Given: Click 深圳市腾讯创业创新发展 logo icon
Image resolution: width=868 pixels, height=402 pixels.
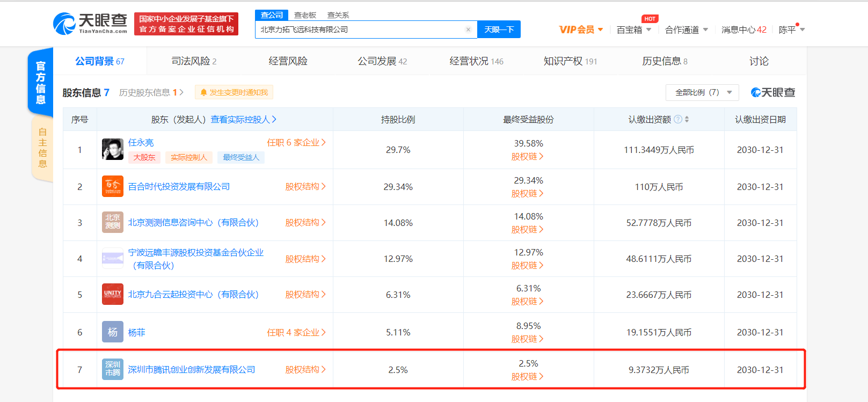Looking at the screenshot, I should [x=113, y=369].
